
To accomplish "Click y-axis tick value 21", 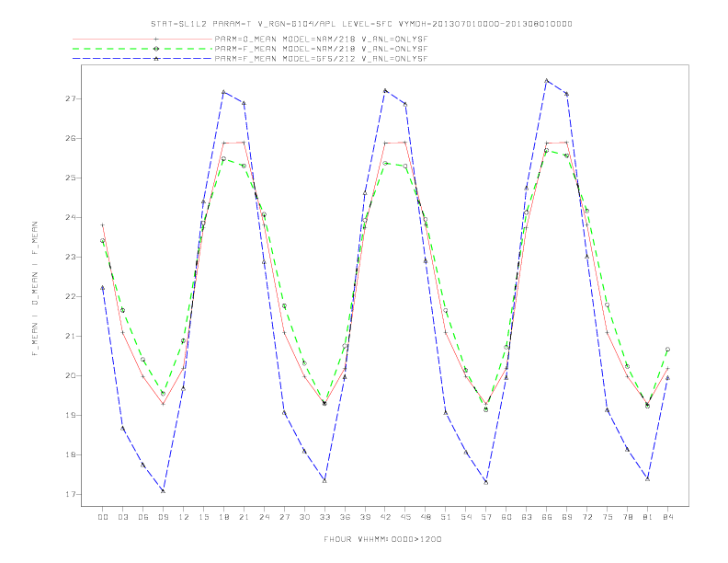I will (x=70, y=336).
